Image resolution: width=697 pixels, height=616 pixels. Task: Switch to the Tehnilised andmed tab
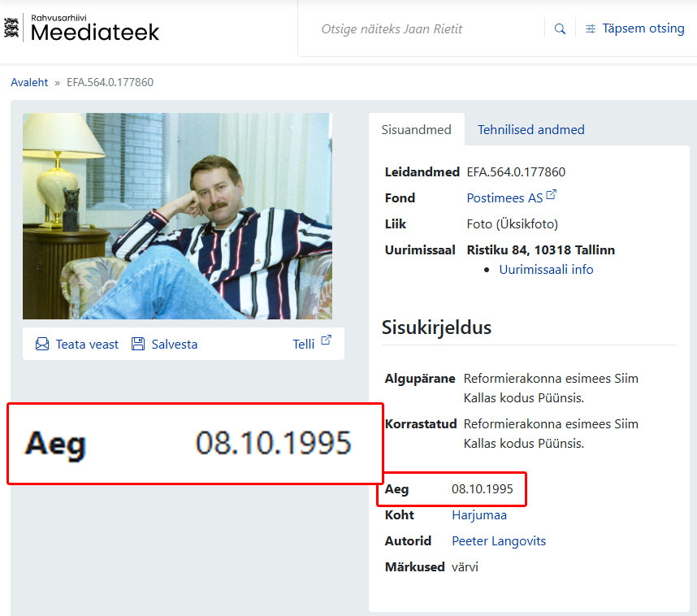[x=530, y=130]
